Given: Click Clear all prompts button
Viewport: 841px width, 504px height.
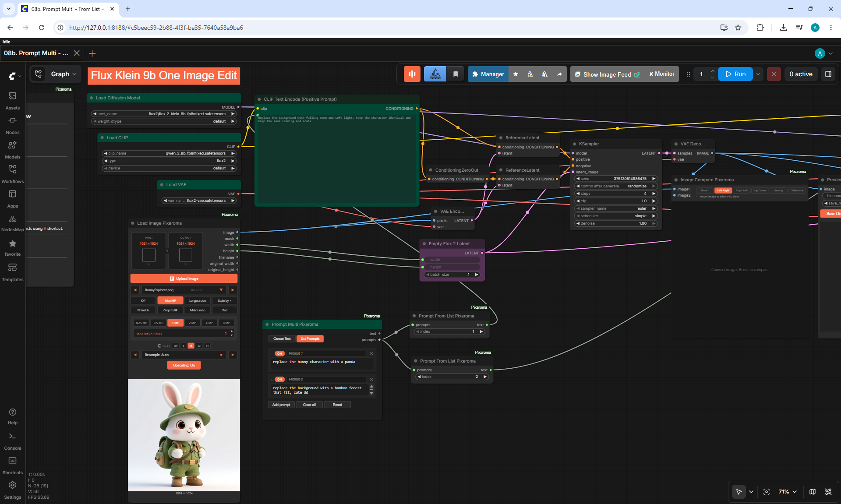Looking at the screenshot, I should 309,405.
